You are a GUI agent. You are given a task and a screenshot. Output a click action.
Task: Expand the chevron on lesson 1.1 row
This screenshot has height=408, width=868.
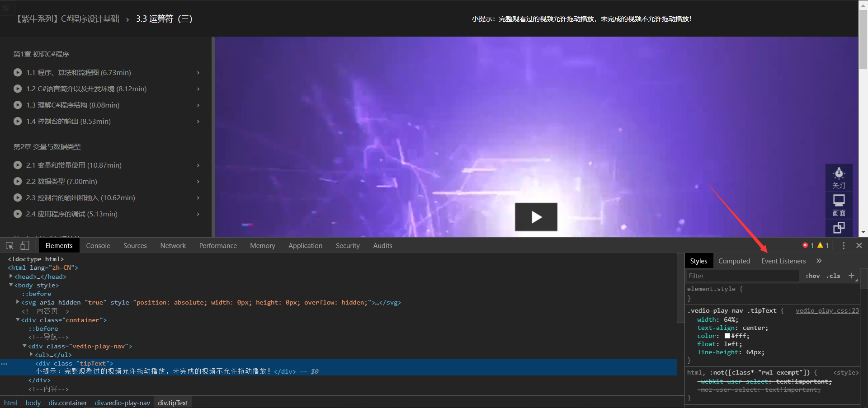tap(198, 72)
